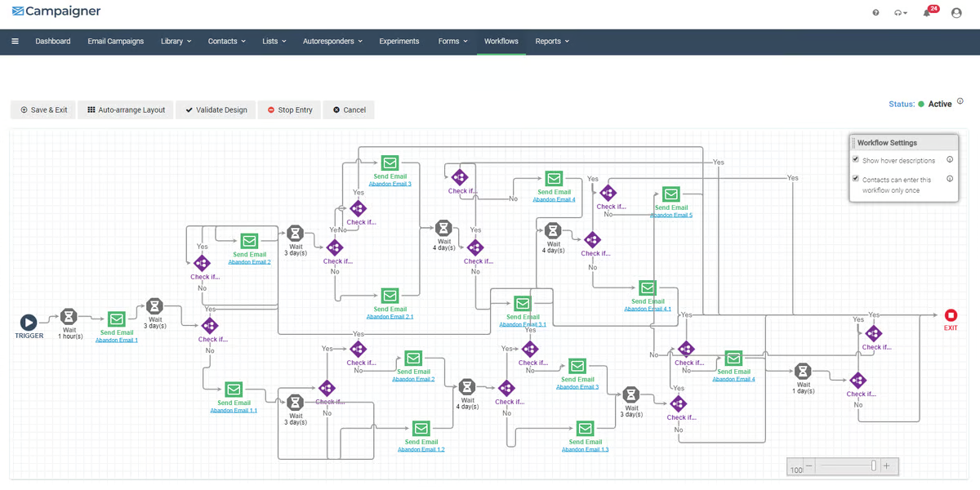Viewport: 980px width, 490px height.
Task: Click info icon beside Show hover descriptions
Action: [950, 160]
